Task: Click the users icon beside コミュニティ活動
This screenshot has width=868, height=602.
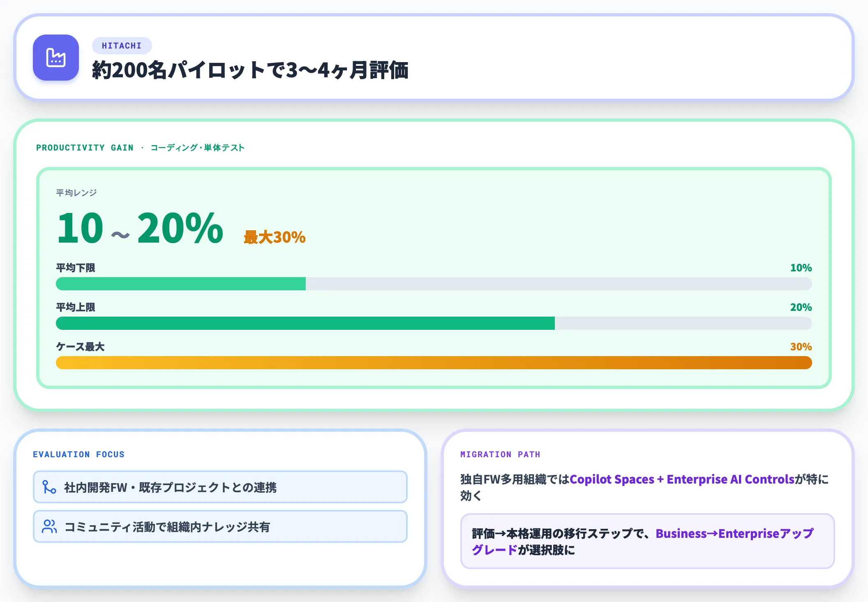Action: point(49,527)
